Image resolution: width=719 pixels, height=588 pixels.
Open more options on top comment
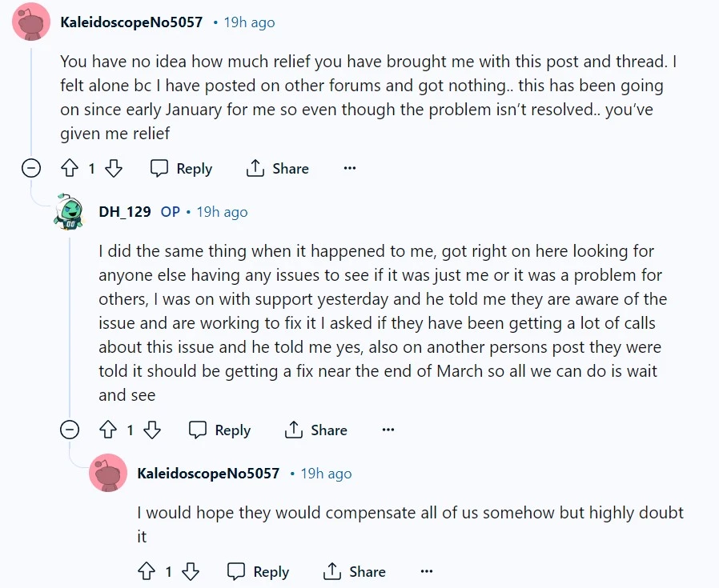[349, 169]
